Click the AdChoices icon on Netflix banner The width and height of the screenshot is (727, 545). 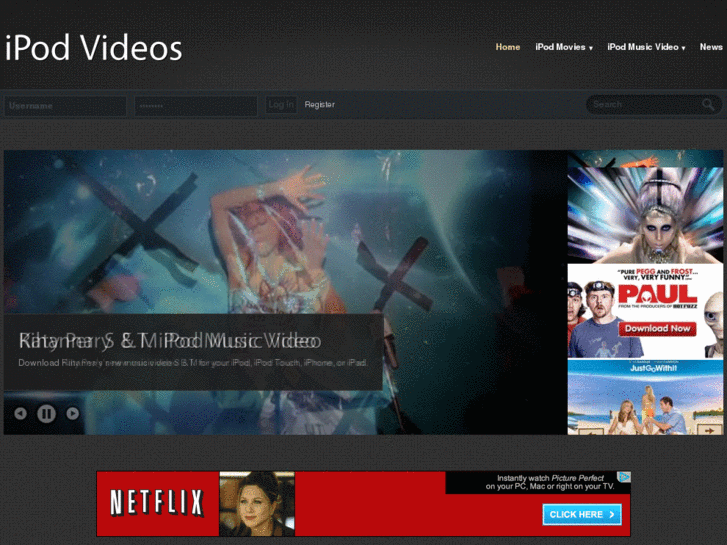point(624,477)
